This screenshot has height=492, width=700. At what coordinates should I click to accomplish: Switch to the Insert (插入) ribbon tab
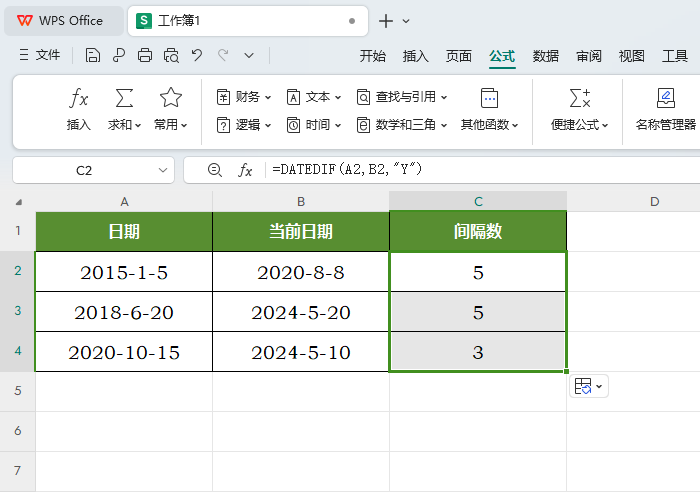[416, 56]
